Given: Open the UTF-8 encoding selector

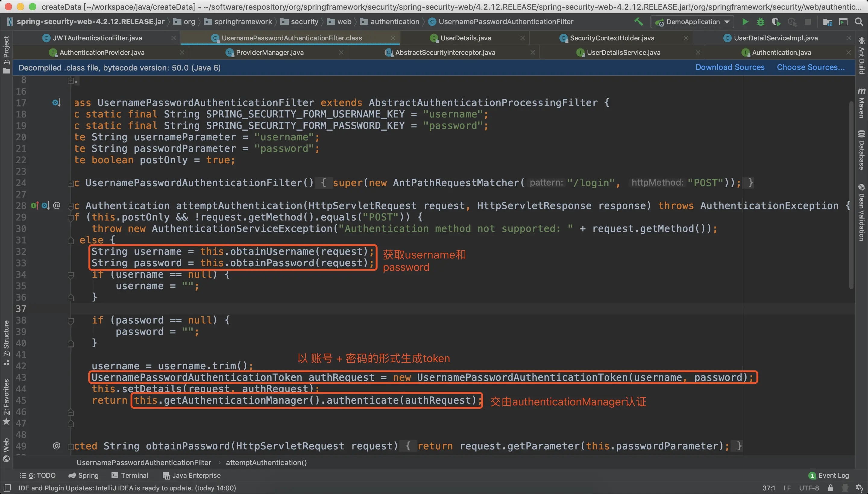Looking at the screenshot, I should (809, 488).
